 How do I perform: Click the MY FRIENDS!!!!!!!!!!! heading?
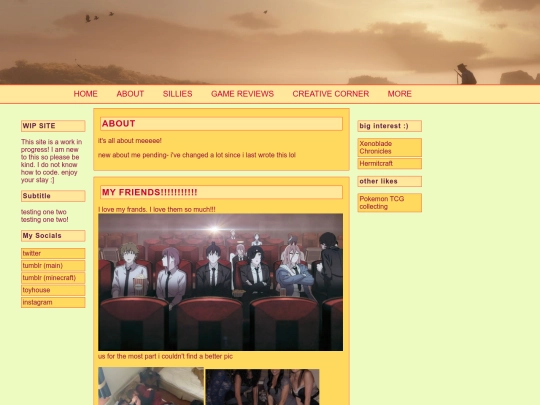click(x=221, y=192)
